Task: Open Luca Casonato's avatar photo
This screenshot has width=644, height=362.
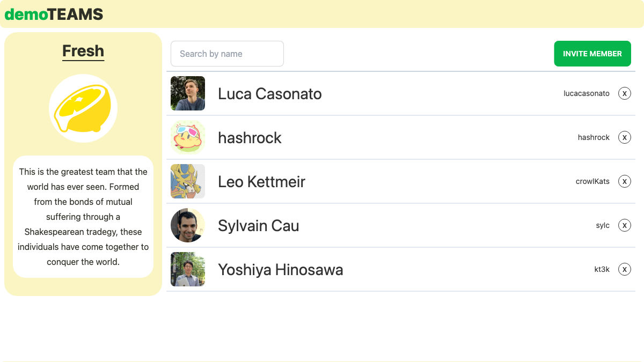Action: click(x=188, y=93)
